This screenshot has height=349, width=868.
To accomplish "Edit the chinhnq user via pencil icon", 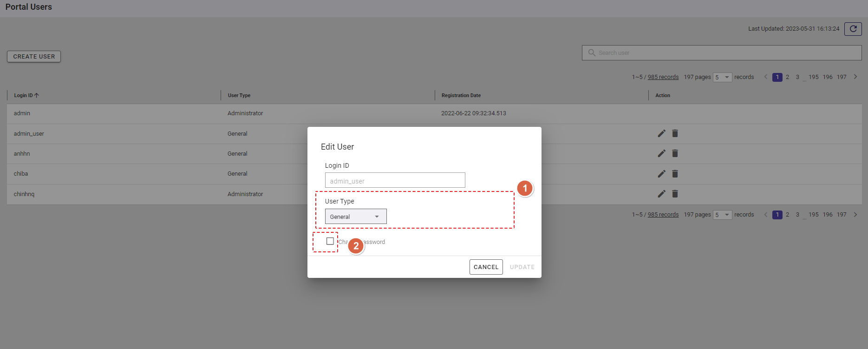I will click(661, 194).
